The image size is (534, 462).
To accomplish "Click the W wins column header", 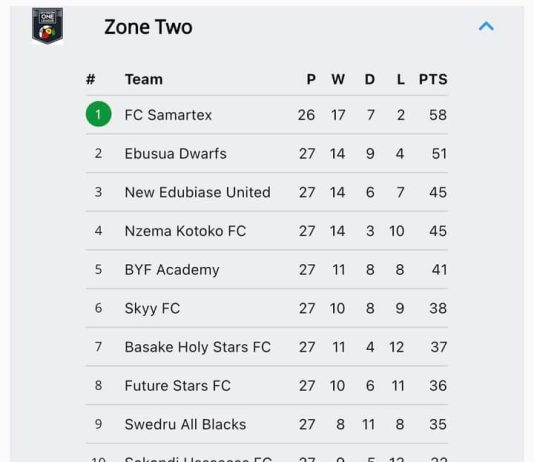I will coord(338,79).
